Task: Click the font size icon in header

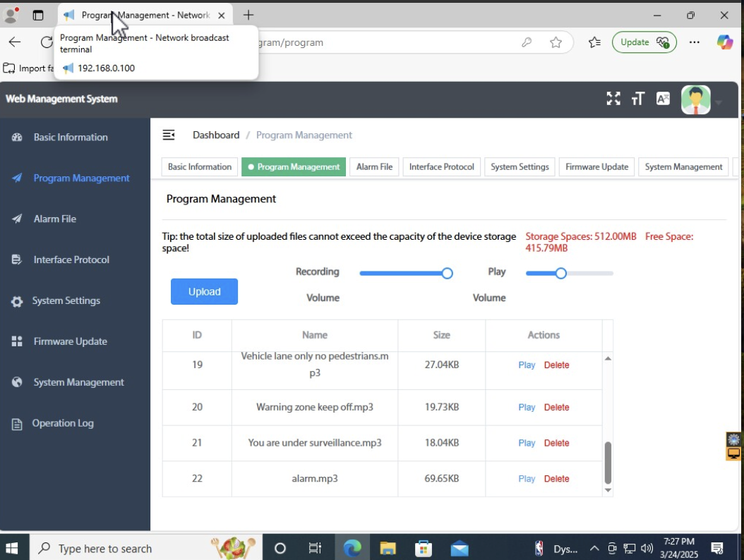Action: 637,99
